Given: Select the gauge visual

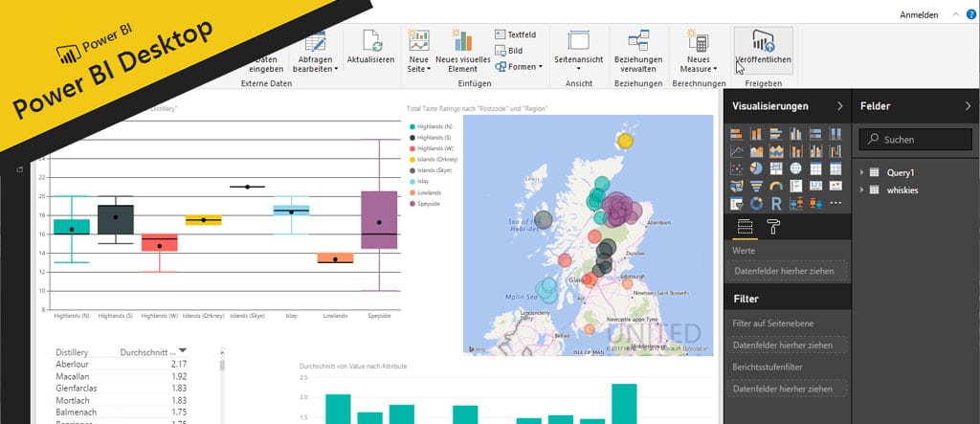Looking at the screenshot, I should (x=775, y=186).
